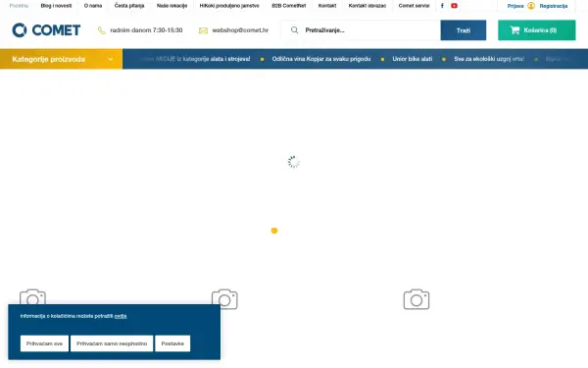
Task: Click the Prijava login link
Action: pyautogui.click(x=515, y=6)
